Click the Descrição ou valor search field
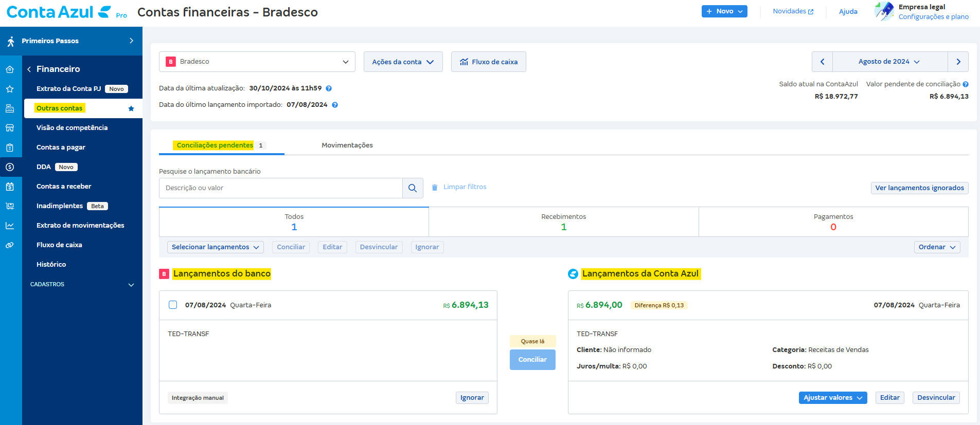The height and width of the screenshot is (425, 980). 281,188
